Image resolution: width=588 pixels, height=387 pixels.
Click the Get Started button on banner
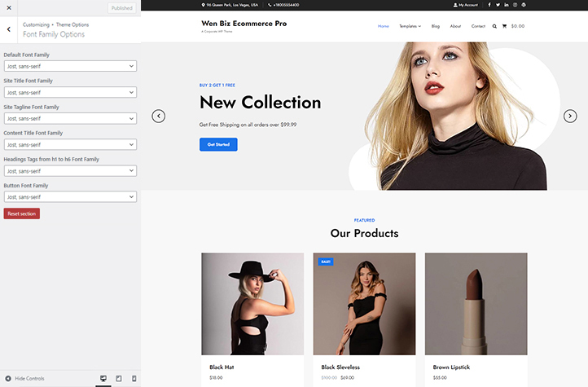tap(217, 144)
